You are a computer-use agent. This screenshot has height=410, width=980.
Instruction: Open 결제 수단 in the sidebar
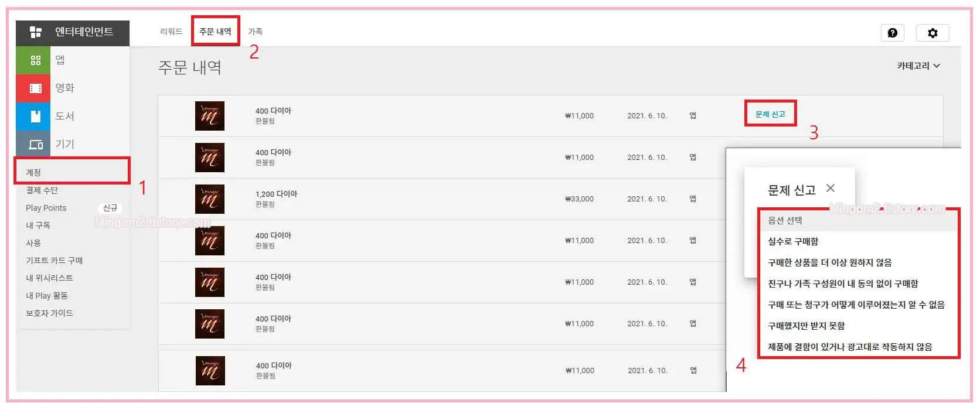42,190
